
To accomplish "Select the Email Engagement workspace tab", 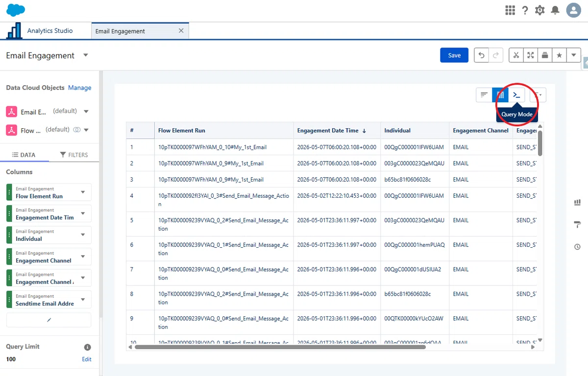I will [140, 31].
